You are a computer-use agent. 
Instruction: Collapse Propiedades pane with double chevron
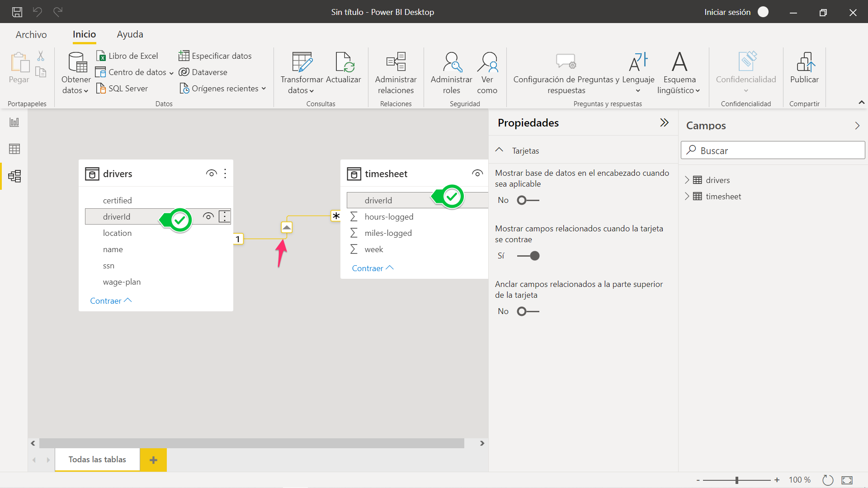664,122
